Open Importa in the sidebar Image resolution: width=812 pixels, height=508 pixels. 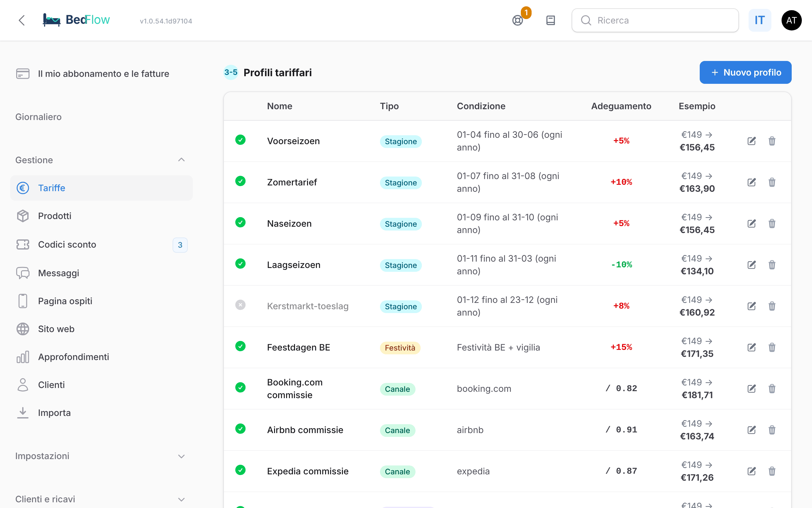[101, 412]
